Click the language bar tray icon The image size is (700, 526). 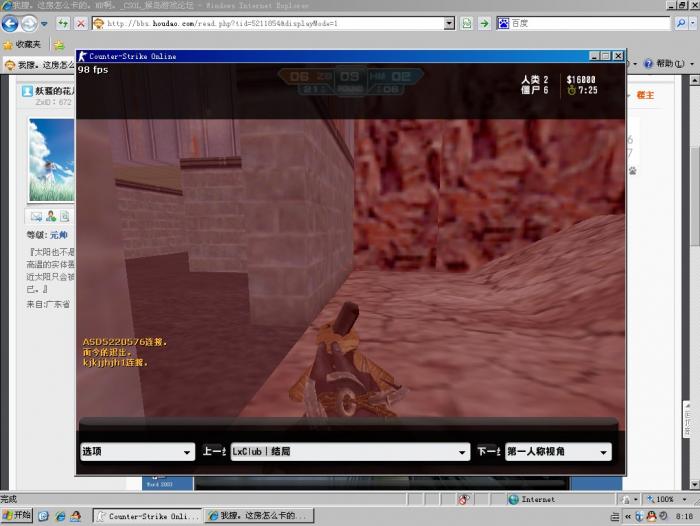(615, 517)
